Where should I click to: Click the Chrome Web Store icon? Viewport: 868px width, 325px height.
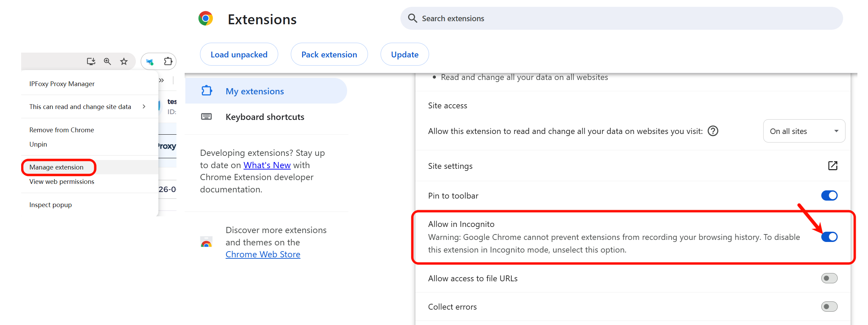coord(206,242)
